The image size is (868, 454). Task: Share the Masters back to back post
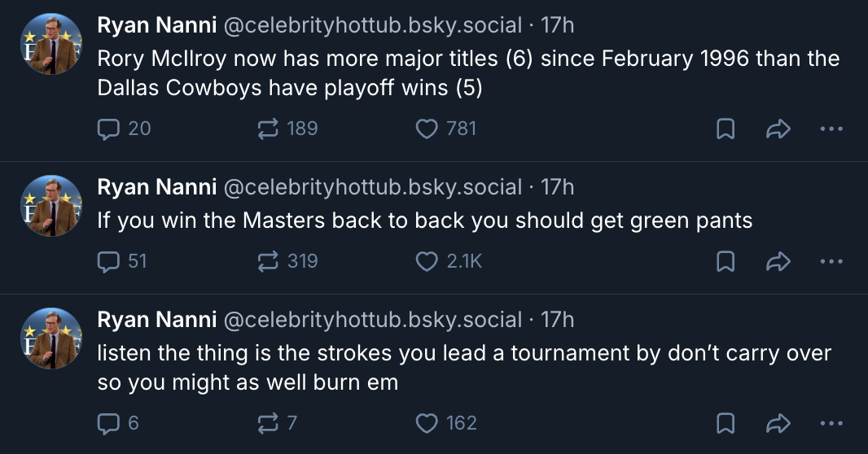(x=778, y=261)
